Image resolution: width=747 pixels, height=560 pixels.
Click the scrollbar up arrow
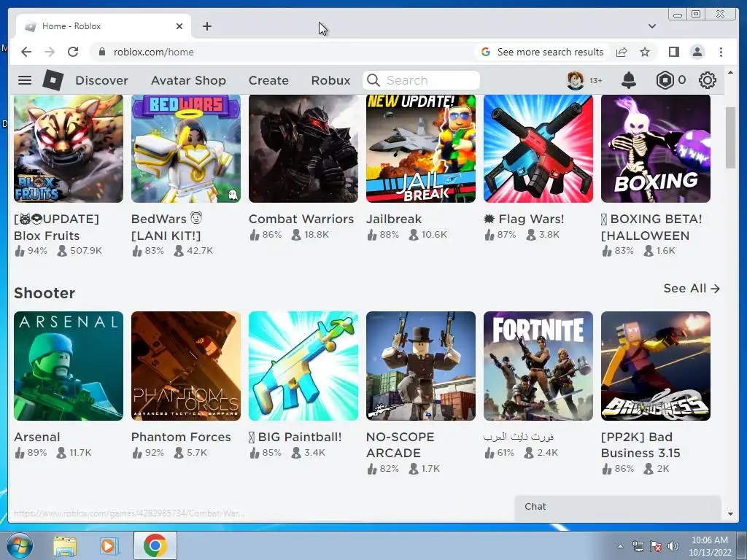tap(730, 72)
